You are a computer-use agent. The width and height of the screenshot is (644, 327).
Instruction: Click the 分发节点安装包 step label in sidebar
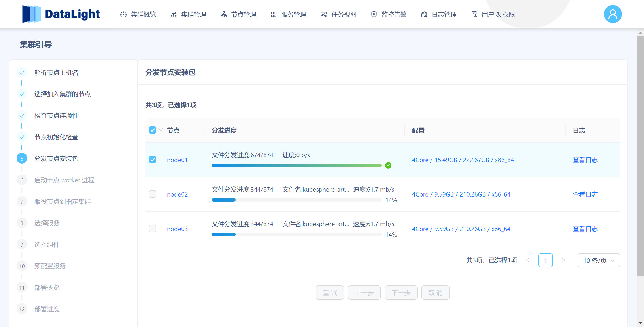coord(56,159)
